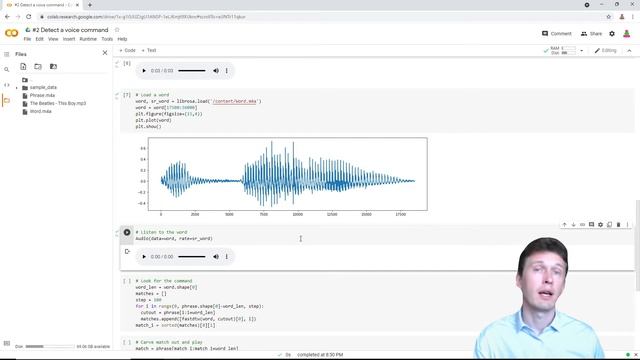Open the Table of contents sidebar icon
The width and height of the screenshot is (640, 360).
point(7,54)
